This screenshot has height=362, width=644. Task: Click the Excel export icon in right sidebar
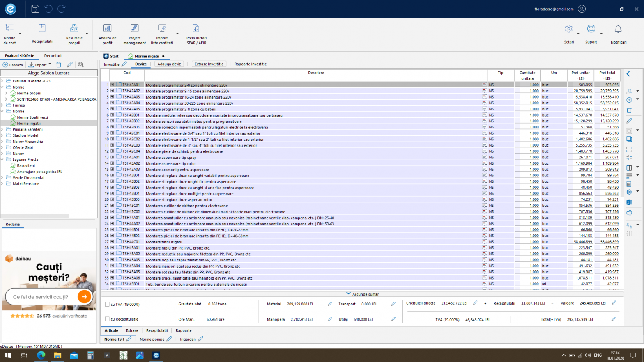[x=629, y=202]
